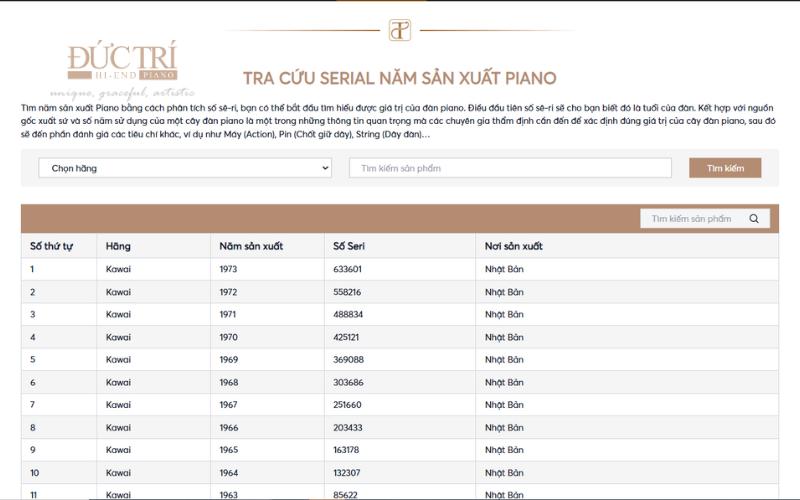Click Kawai in row 5
This screenshot has height=500, width=800.
pos(118,360)
